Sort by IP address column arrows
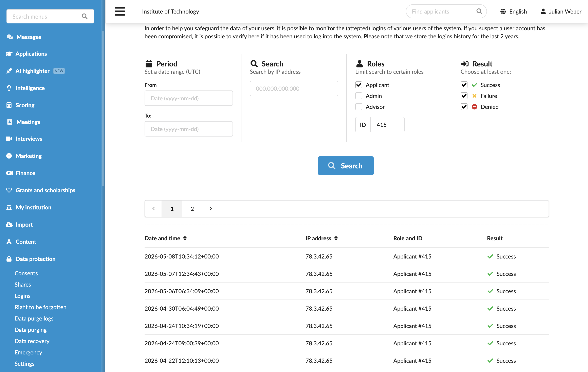Viewport: 588px width, 372px height. pos(336,238)
